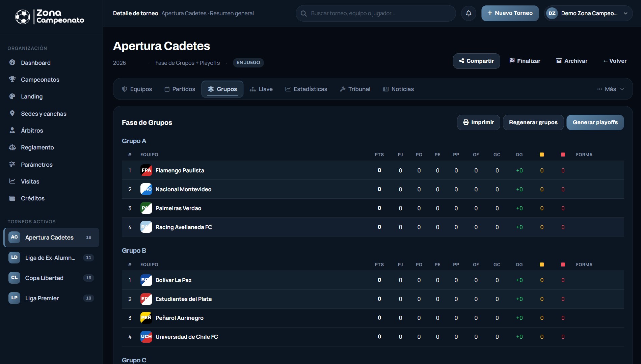
Task: Expand the Más tabs dropdown
Action: pyautogui.click(x=611, y=89)
